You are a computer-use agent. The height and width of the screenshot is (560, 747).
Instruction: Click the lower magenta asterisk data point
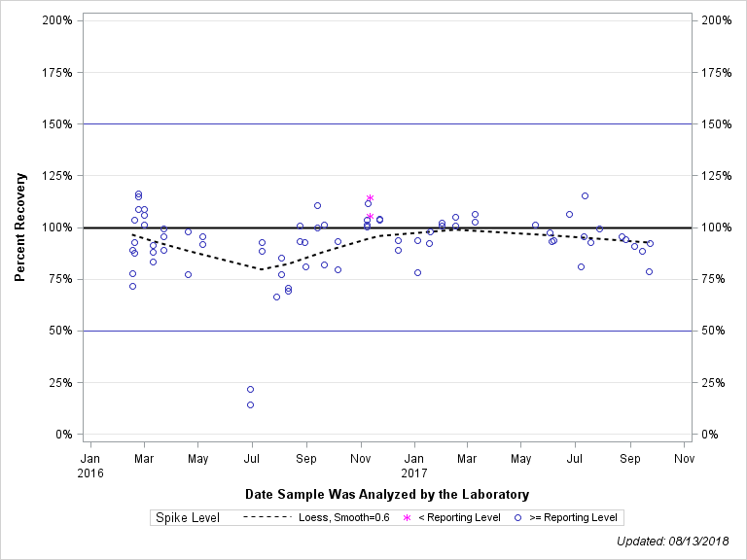pos(371,217)
